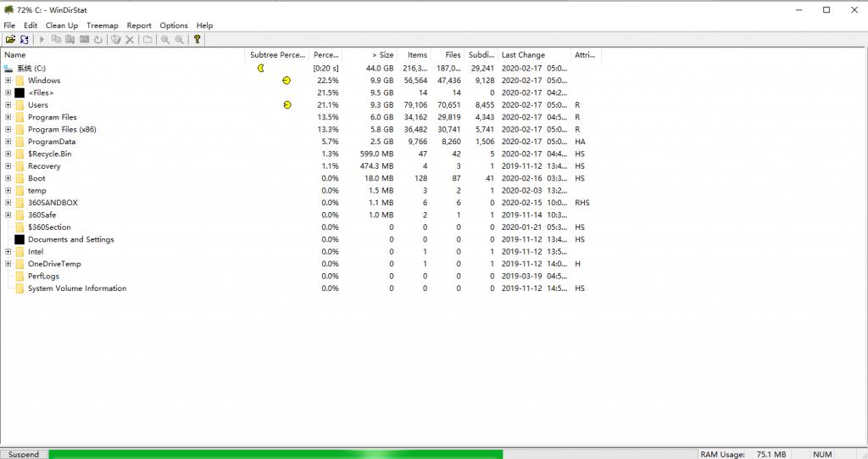This screenshot has width=868, height=459.
Task: Click the 9.9 GB size value
Action: point(382,81)
